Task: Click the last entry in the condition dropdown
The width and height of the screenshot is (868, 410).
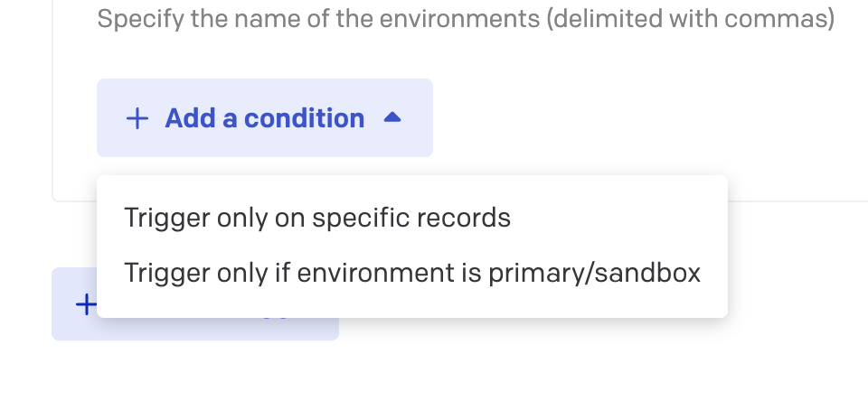Action: point(412,273)
